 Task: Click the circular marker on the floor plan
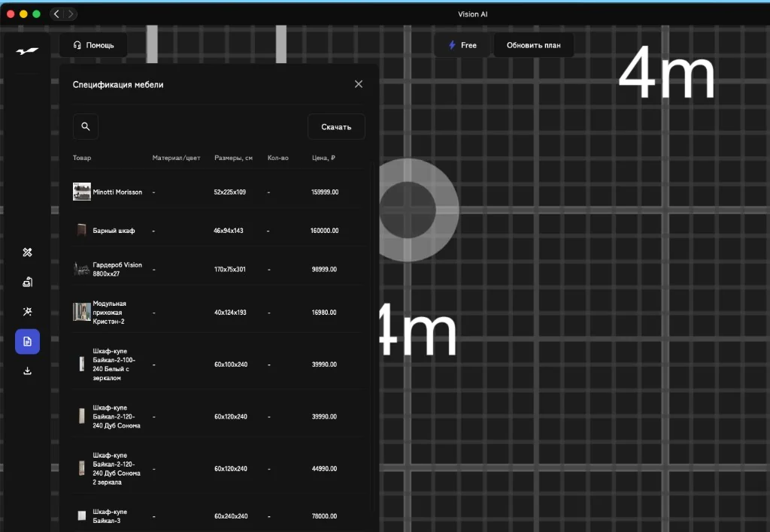(408, 210)
